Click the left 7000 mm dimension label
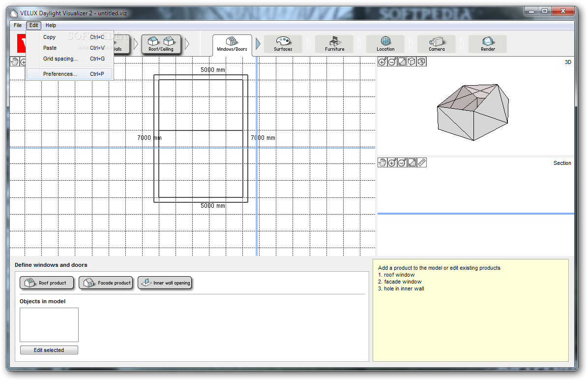 (x=149, y=138)
